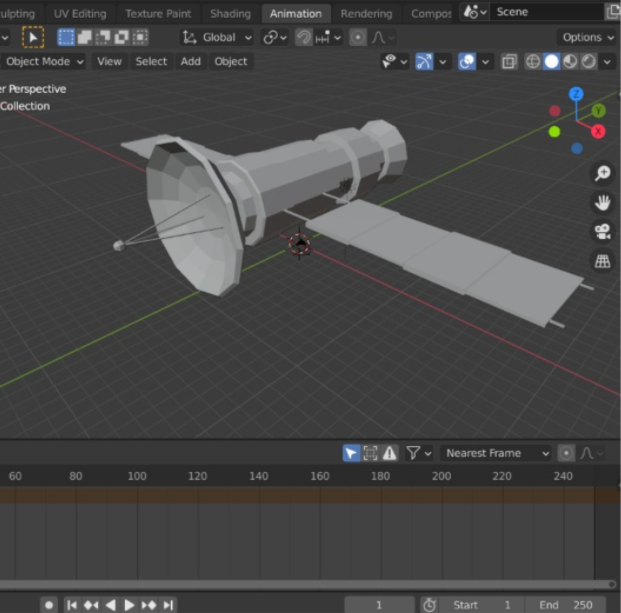
Task: Play the animation forward
Action: [129, 605]
